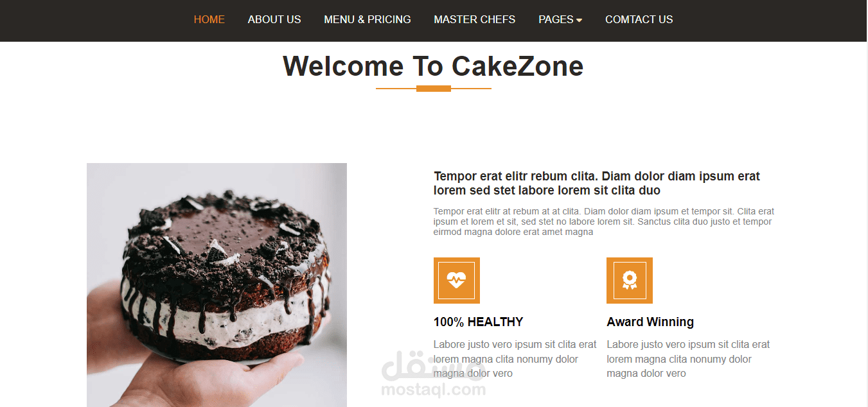Click the description text under Award Winning

(688, 359)
